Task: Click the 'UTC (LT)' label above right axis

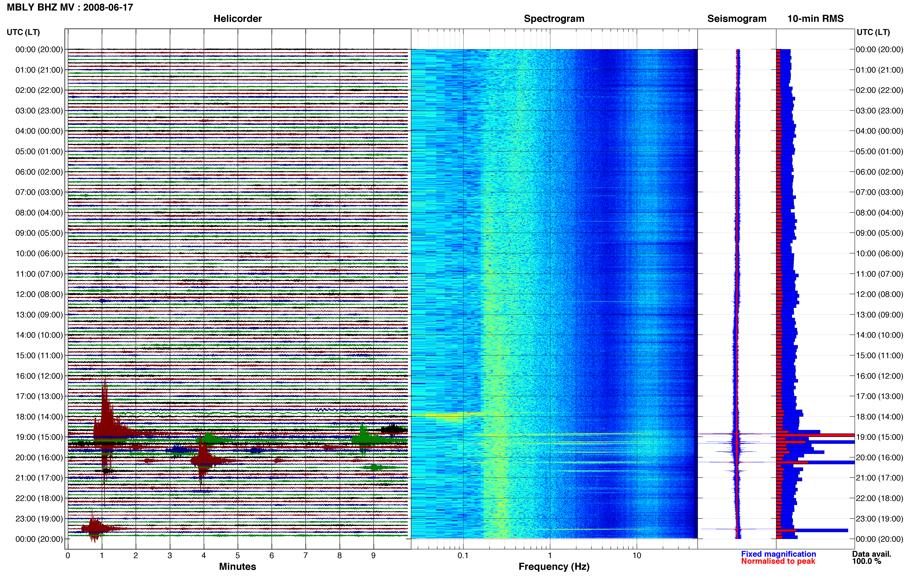Action: tap(873, 32)
